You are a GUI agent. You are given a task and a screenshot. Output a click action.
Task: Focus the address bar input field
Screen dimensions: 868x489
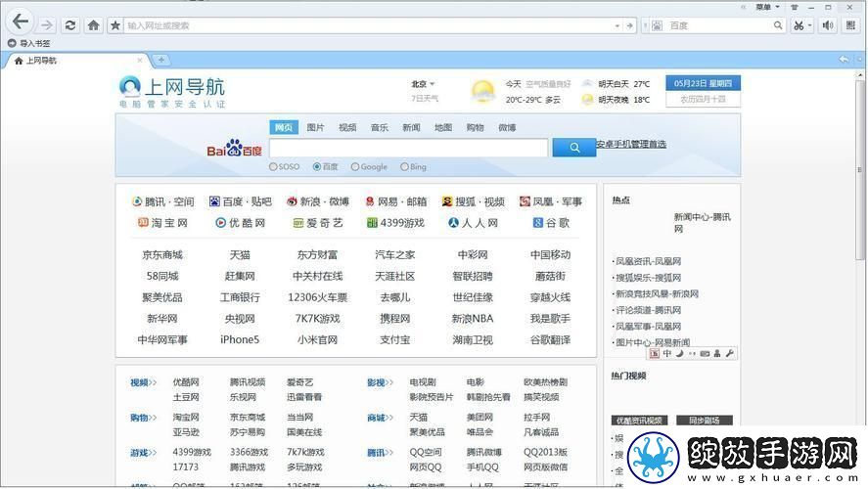(368, 25)
